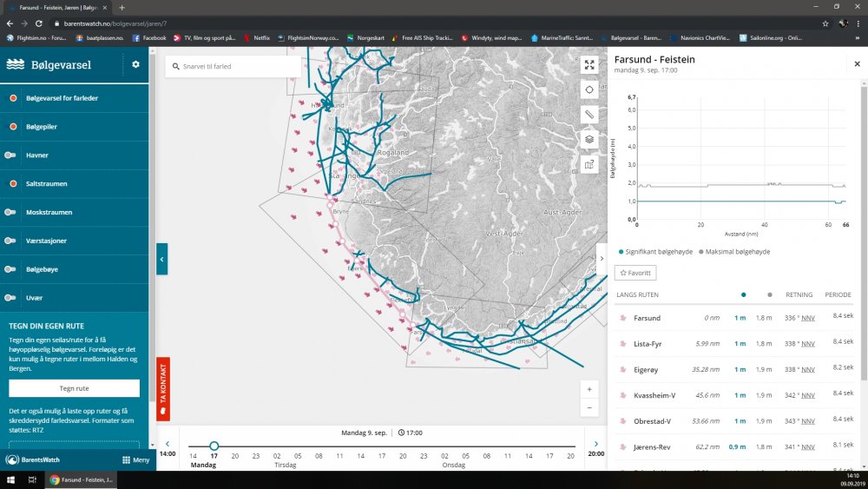This screenshot has width=868, height=489.
Task: Enable the Bølgebøye layer
Action: click(x=10, y=269)
